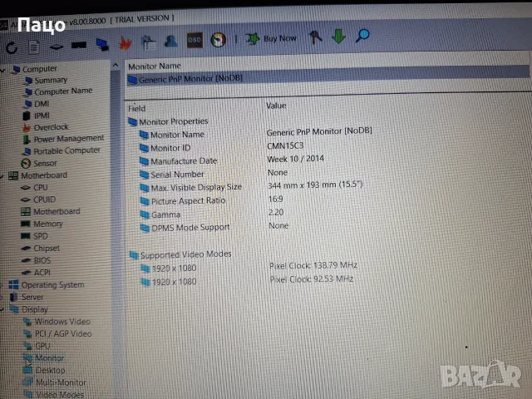Expand the Operating System tree node

pyautogui.click(x=2, y=285)
